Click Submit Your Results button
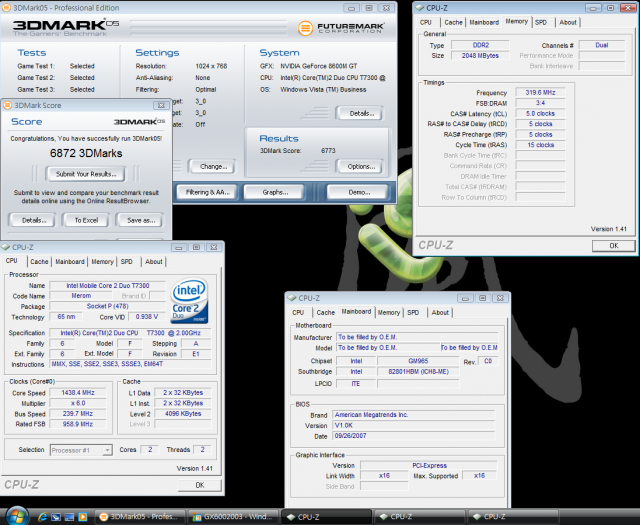Viewport: 640px width, 525px height. 86,174
